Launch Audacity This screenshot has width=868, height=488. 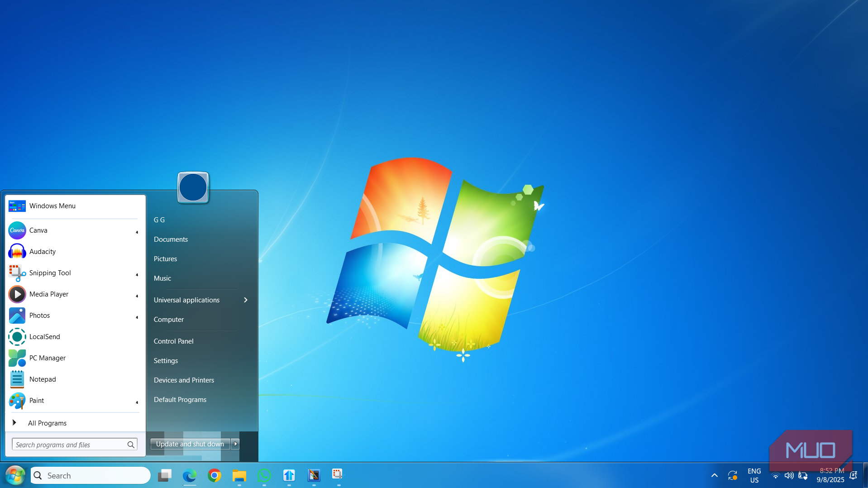pyautogui.click(x=43, y=251)
